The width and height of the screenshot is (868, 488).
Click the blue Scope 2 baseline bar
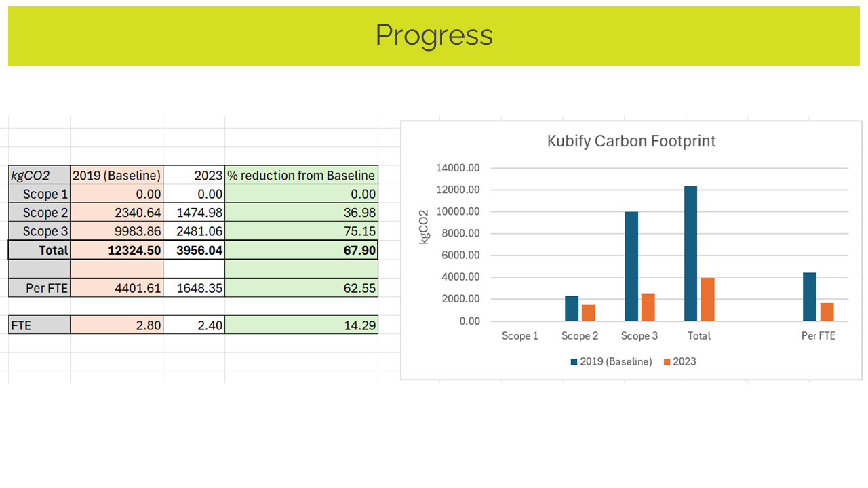[x=572, y=308]
